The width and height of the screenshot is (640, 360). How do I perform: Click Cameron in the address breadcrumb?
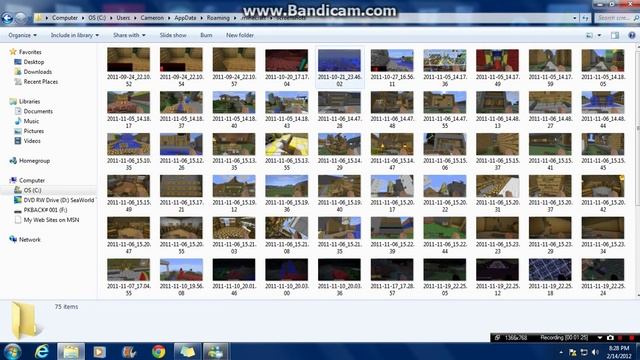point(152,18)
